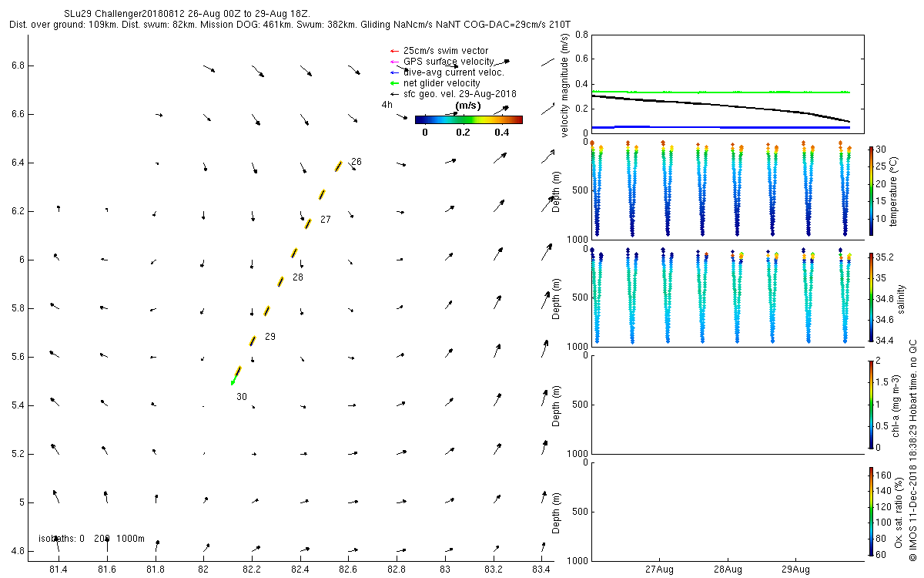Click the temperature vertical colorbar
The image size is (924, 578).
(871, 191)
